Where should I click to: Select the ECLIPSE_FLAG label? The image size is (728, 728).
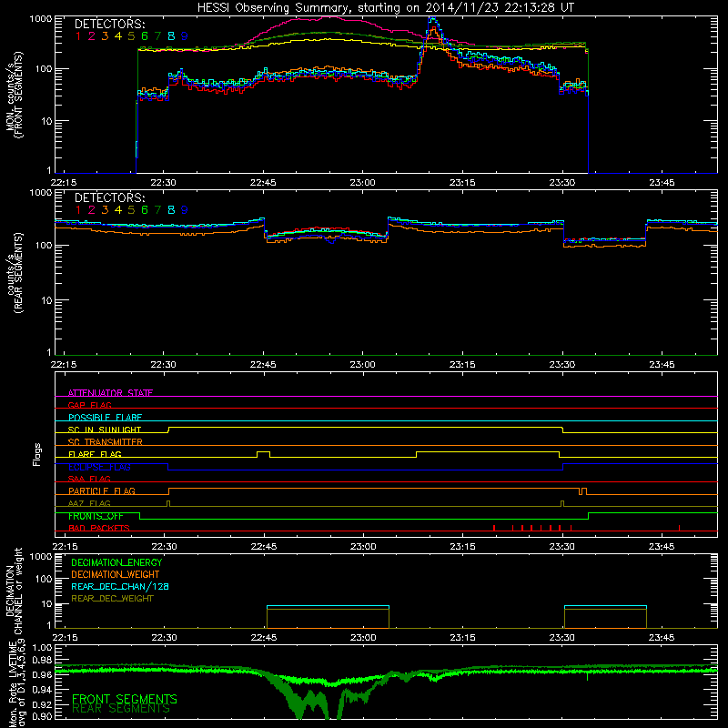pos(99,467)
